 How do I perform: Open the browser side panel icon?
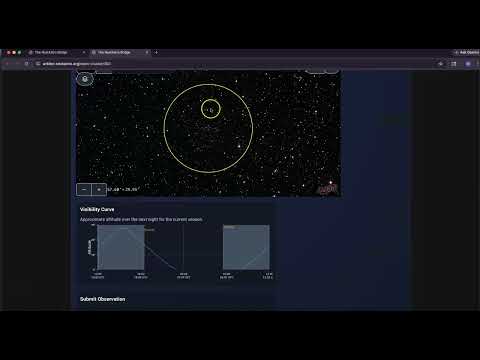coord(454,63)
